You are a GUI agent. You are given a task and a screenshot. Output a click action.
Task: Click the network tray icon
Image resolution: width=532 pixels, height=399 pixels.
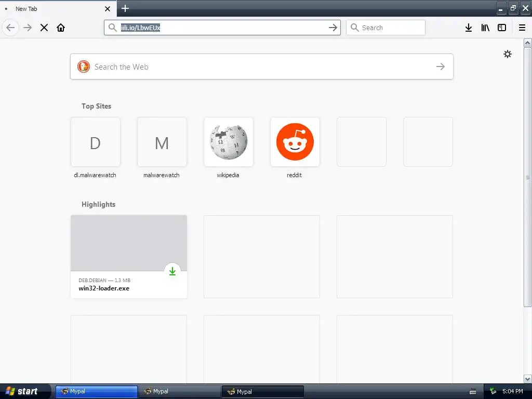click(494, 392)
